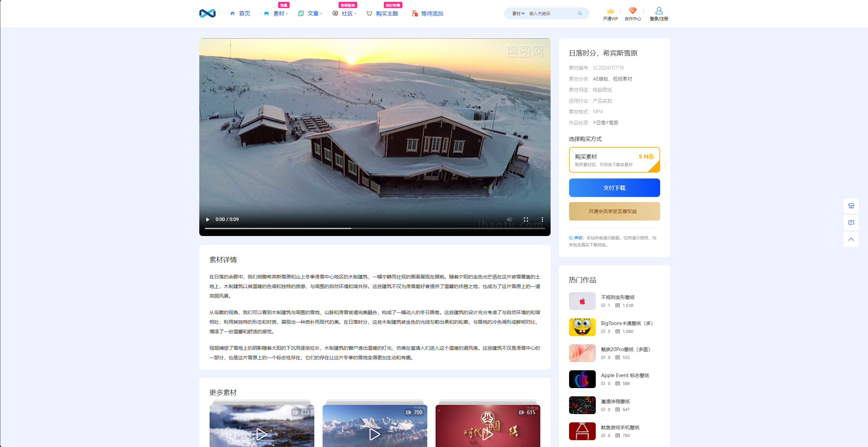Image resolution: width=868 pixels, height=447 pixels.
Task: Play the video card with 831 views
Action: pos(262,434)
